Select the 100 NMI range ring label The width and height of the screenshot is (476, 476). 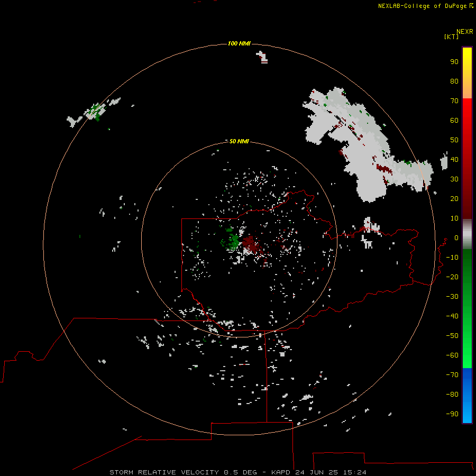(x=239, y=44)
